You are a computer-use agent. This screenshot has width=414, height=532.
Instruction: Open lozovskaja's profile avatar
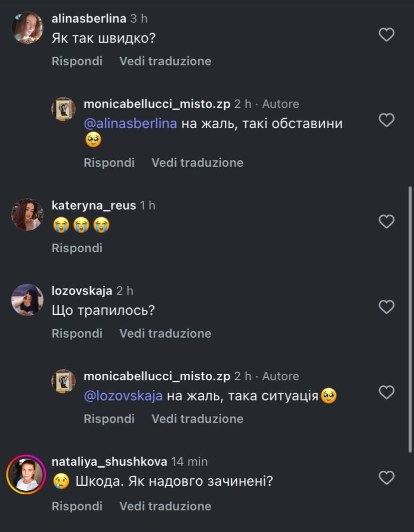pyautogui.click(x=27, y=300)
